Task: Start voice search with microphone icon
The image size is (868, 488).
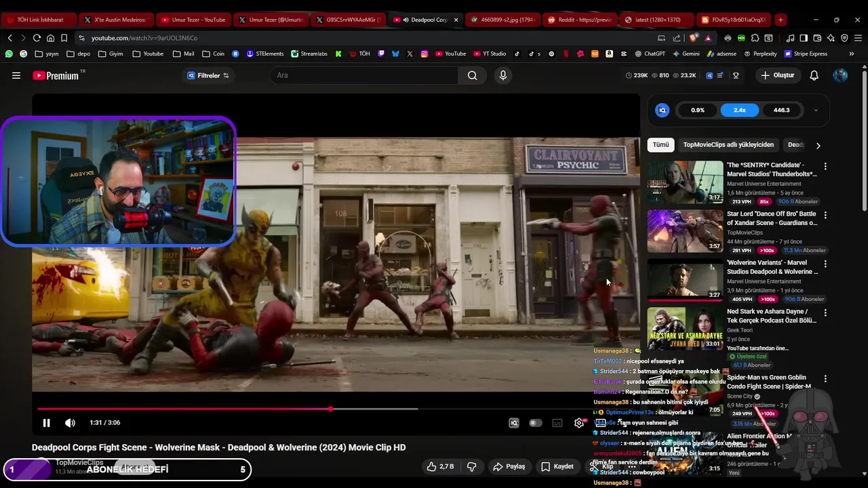Action: tap(502, 75)
